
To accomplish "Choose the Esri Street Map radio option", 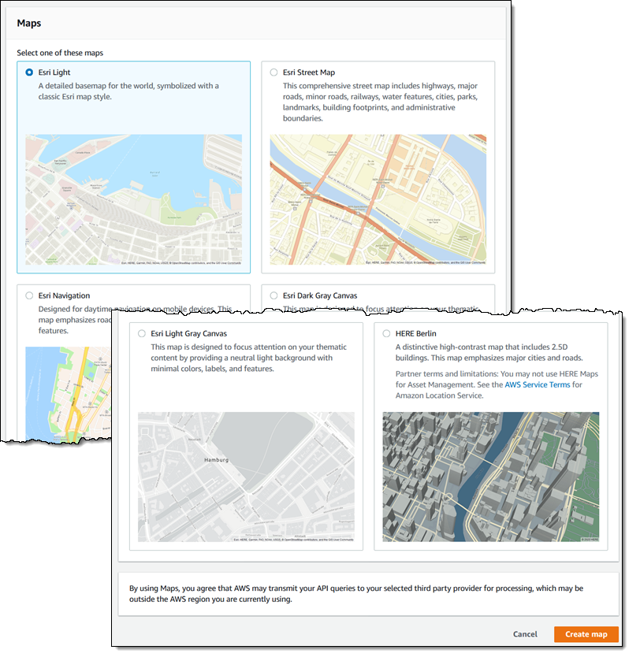I will tap(273, 72).
